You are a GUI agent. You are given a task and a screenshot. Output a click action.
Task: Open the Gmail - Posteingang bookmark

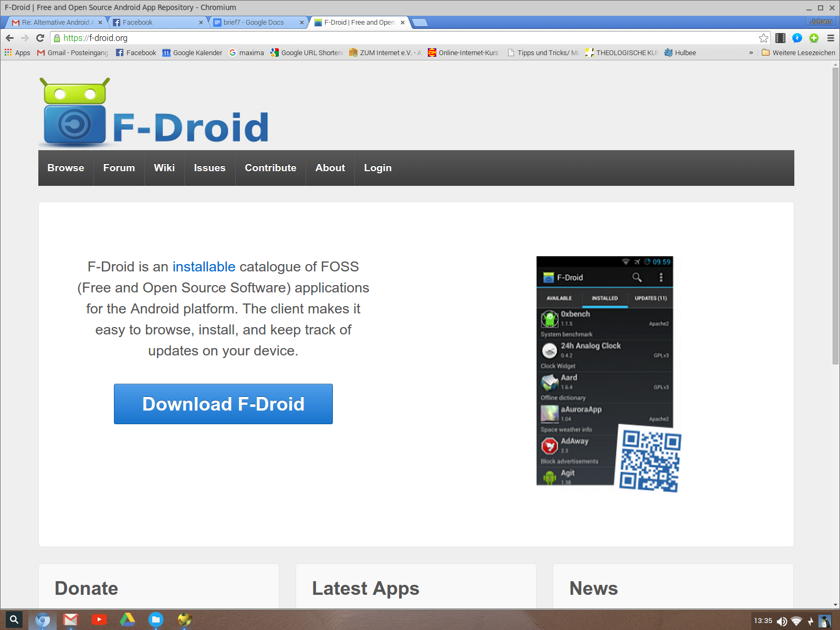point(72,52)
